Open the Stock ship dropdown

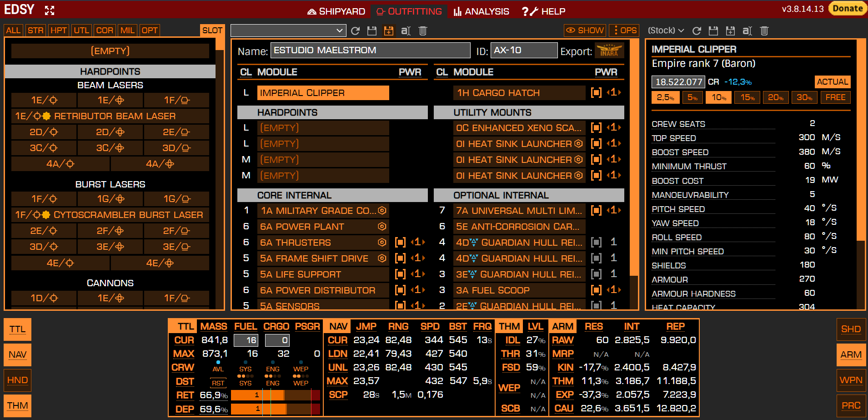[x=666, y=30]
